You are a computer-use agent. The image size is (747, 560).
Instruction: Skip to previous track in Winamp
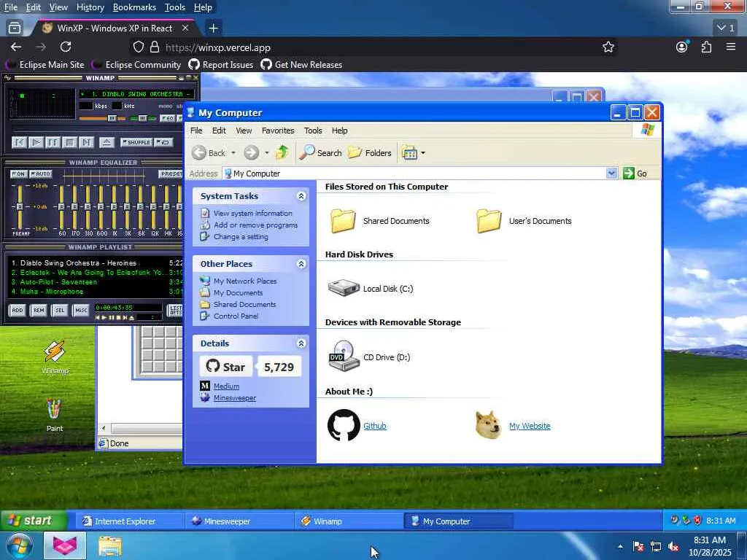pyautogui.click(x=19, y=142)
